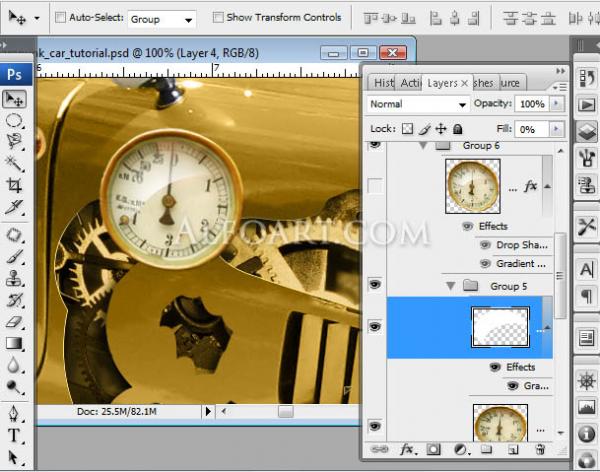Pick the Magic Wand tool
The image size is (600, 472).
(x=15, y=163)
